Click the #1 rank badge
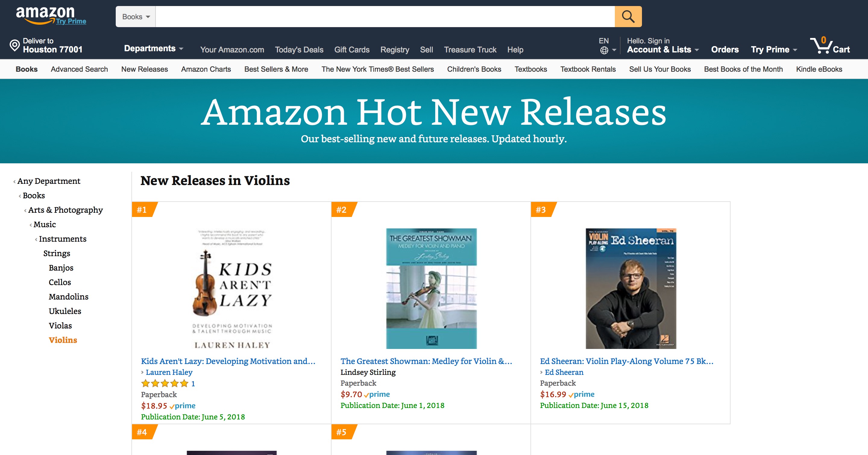 (x=142, y=210)
